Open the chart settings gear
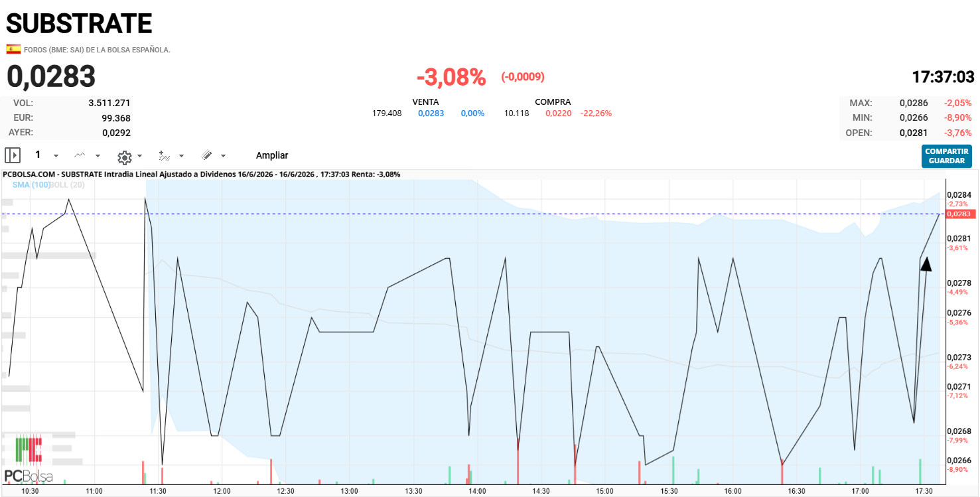Viewport: 980px width, 497px height. point(124,157)
